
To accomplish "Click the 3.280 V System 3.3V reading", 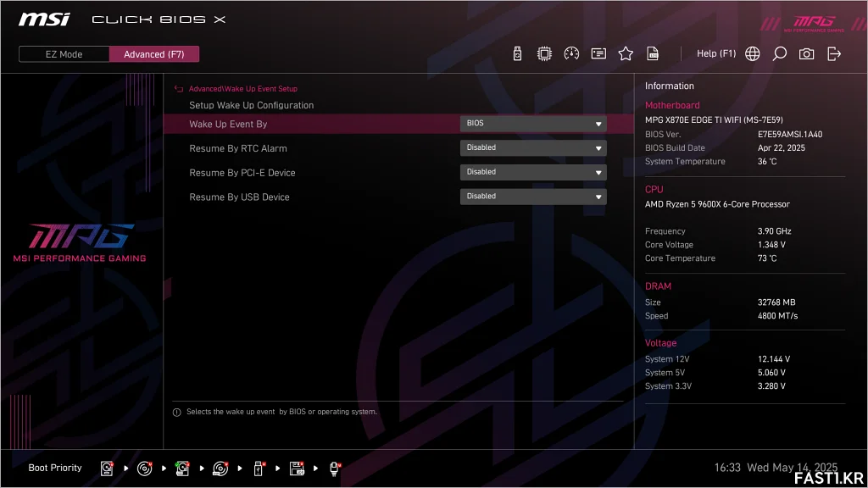I will 771,386.
